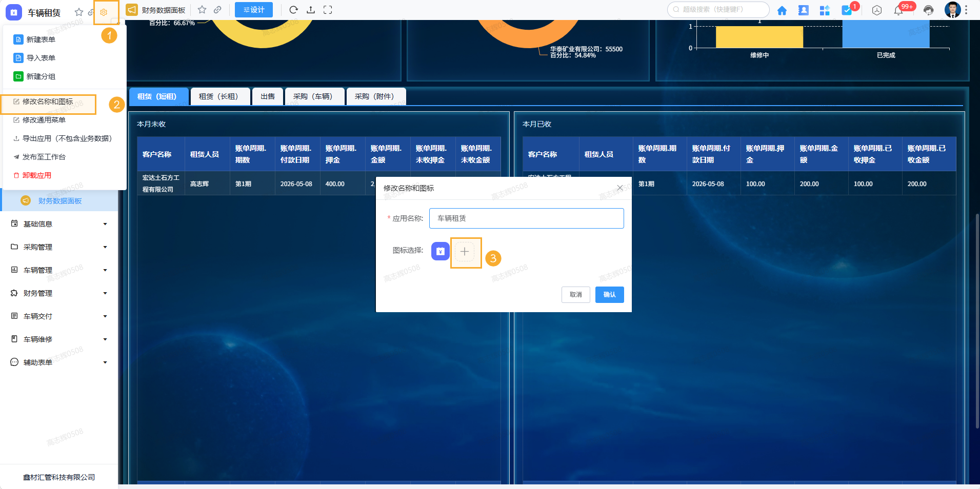Image resolution: width=980 pixels, height=489 pixels.
Task: Open the vertical three-dot more menu
Action: pos(966,10)
